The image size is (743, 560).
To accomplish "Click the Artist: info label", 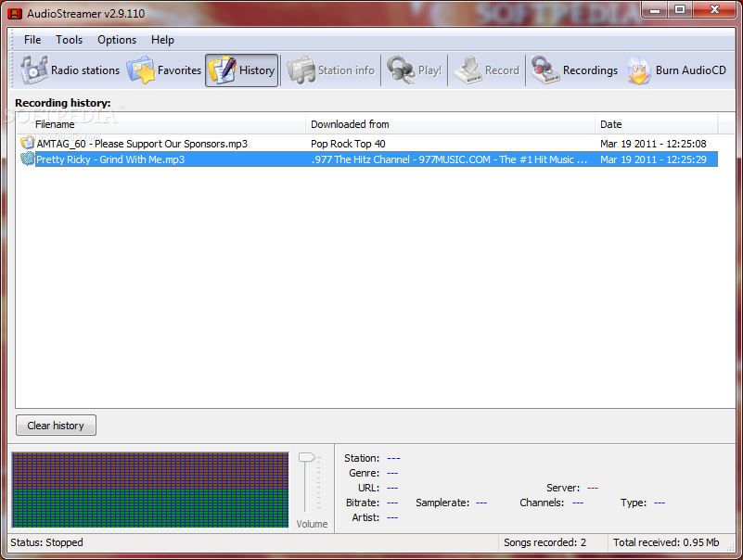I will coord(365,517).
